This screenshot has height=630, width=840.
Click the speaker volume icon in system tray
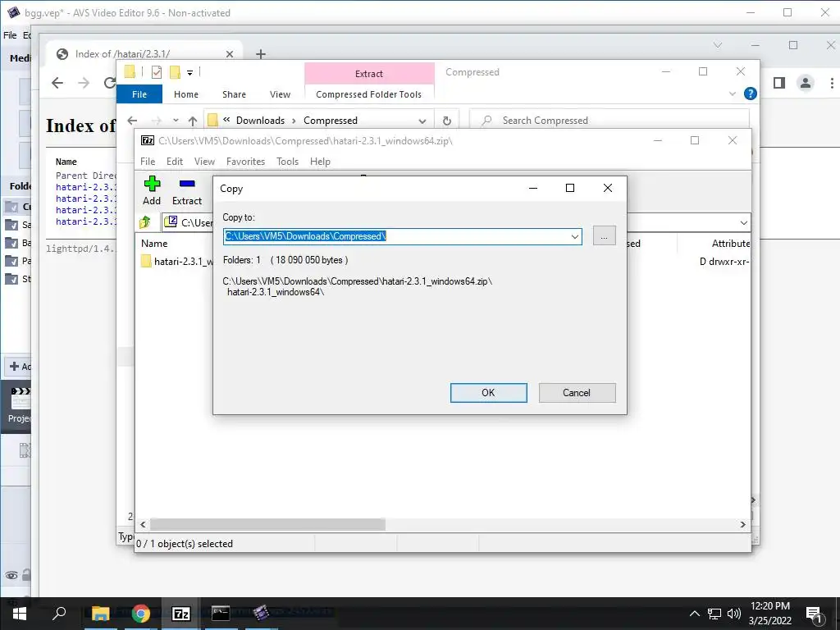pos(734,614)
